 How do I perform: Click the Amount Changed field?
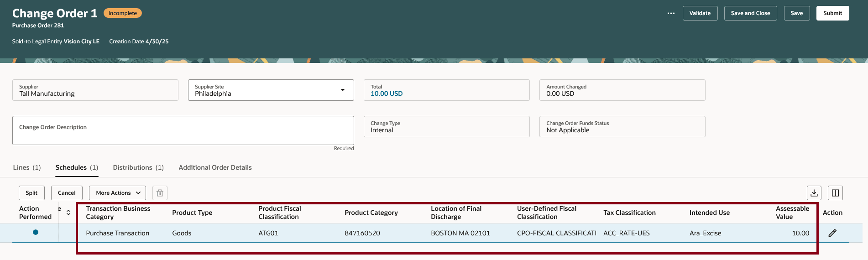622,90
